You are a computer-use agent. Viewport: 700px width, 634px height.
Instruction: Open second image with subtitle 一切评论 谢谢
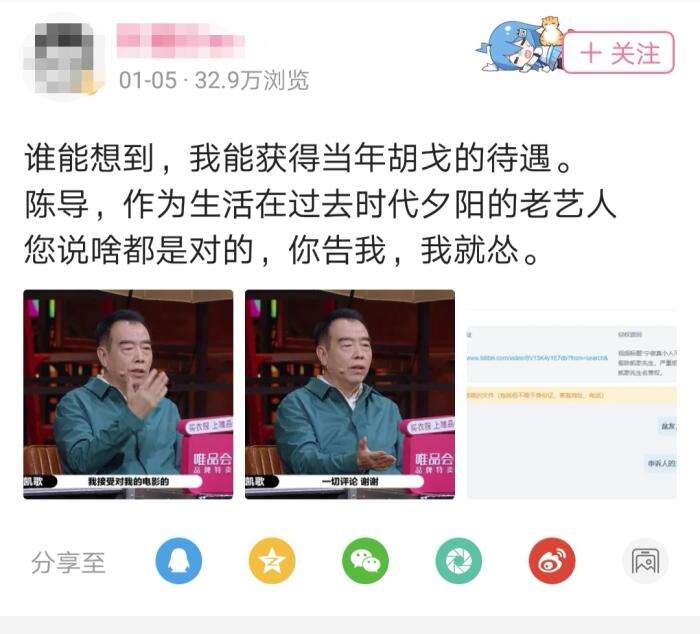coord(350,394)
